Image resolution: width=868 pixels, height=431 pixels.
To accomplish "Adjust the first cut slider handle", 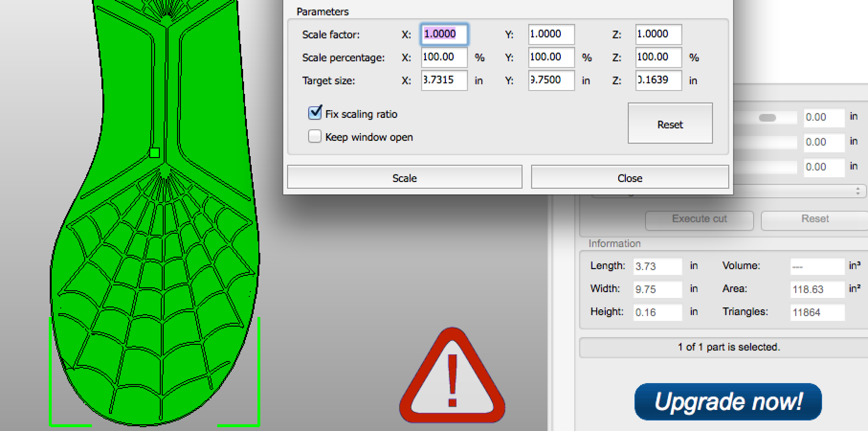I will [767, 118].
